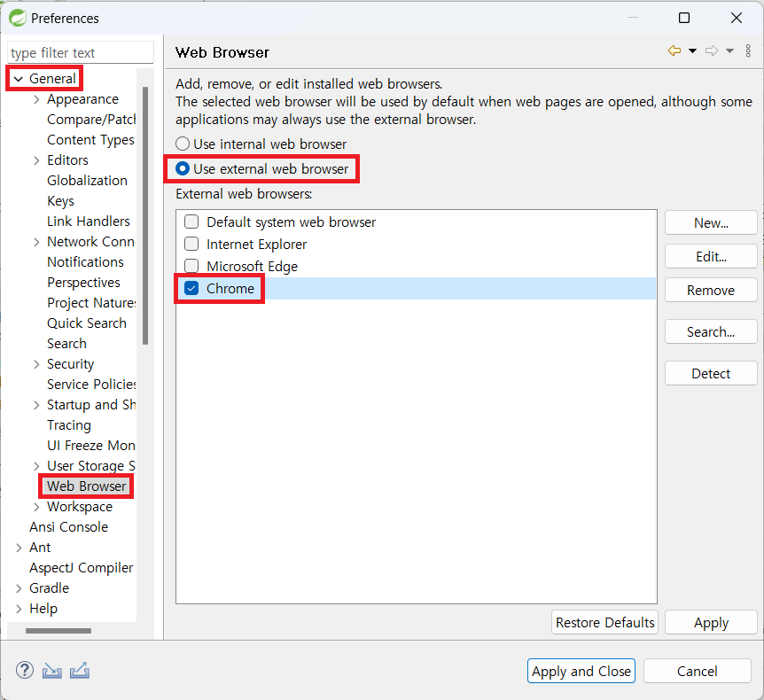
Task: Click Restore Defaults button
Action: pos(604,623)
